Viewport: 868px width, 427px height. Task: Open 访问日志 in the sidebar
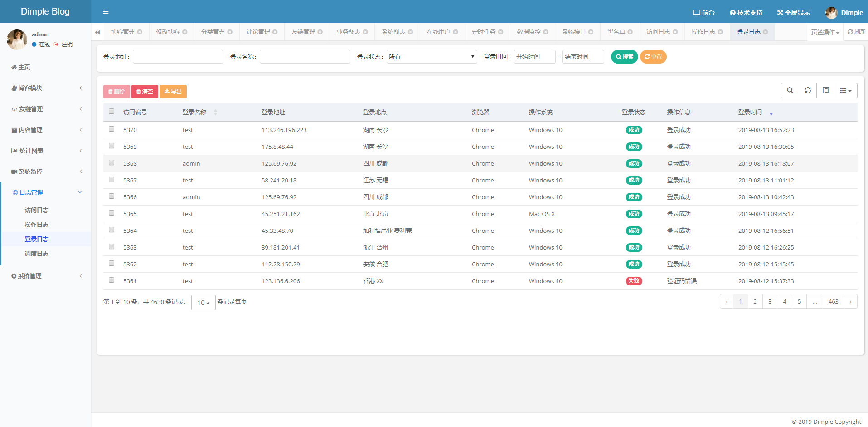[37, 210]
